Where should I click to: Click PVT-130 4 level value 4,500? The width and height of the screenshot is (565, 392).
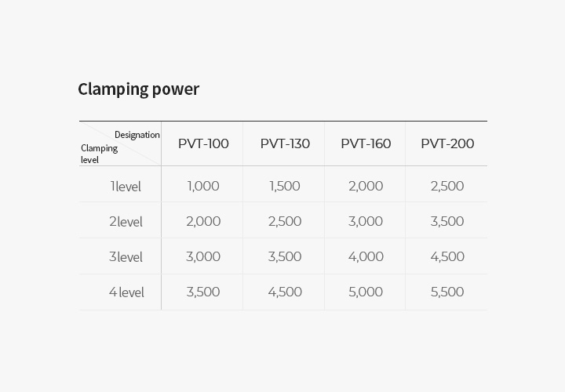tap(285, 292)
